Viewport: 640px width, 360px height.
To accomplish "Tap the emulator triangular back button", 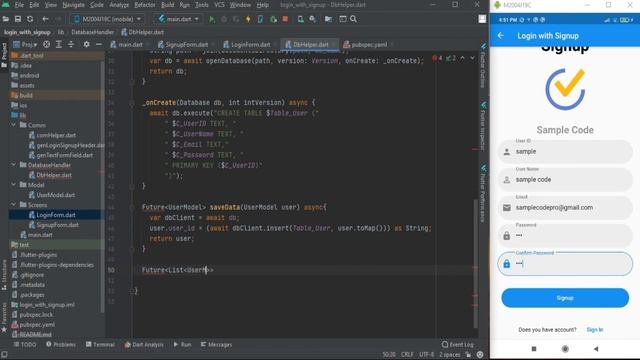I will point(596,349).
